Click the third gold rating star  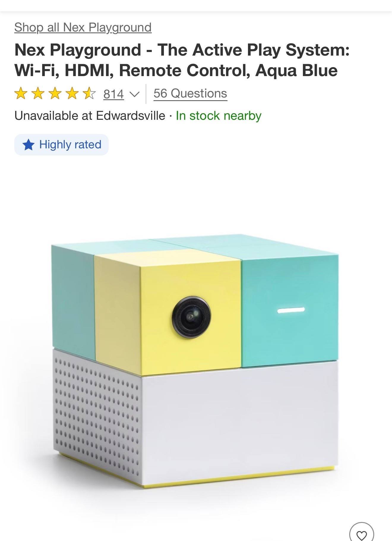click(x=55, y=94)
